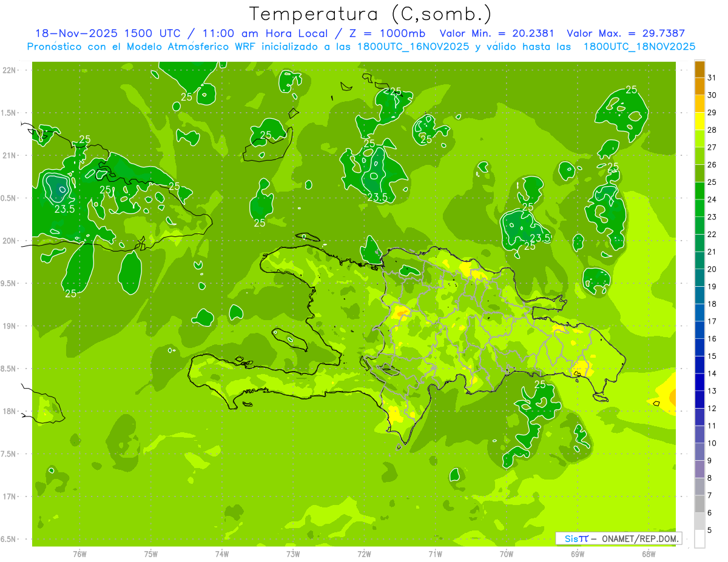The width and height of the screenshot is (728, 562).
Task: Click the '18N' latitude label
Action: pos(10,411)
